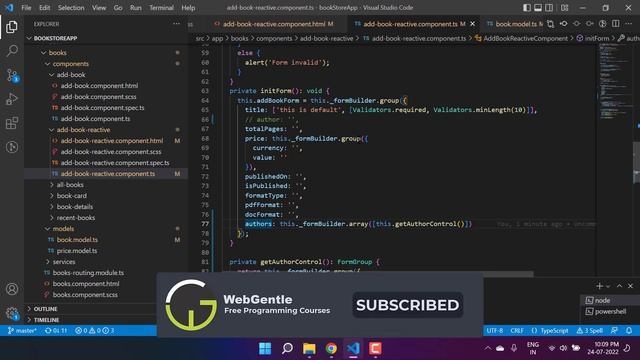Click the feedback icon in status bar
640x360 pixels.
tap(614, 331)
